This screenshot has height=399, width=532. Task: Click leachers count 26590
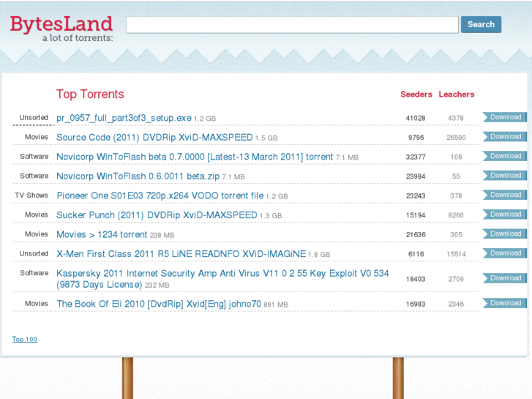(x=456, y=137)
